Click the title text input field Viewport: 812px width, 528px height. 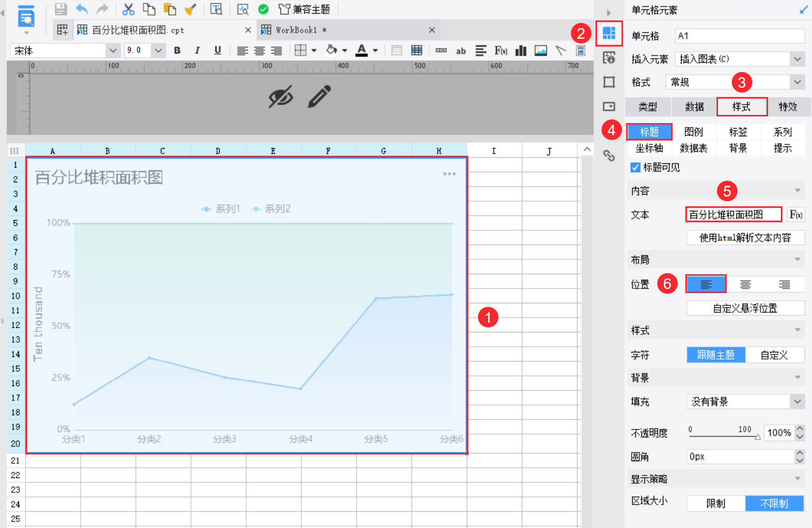tap(734, 214)
